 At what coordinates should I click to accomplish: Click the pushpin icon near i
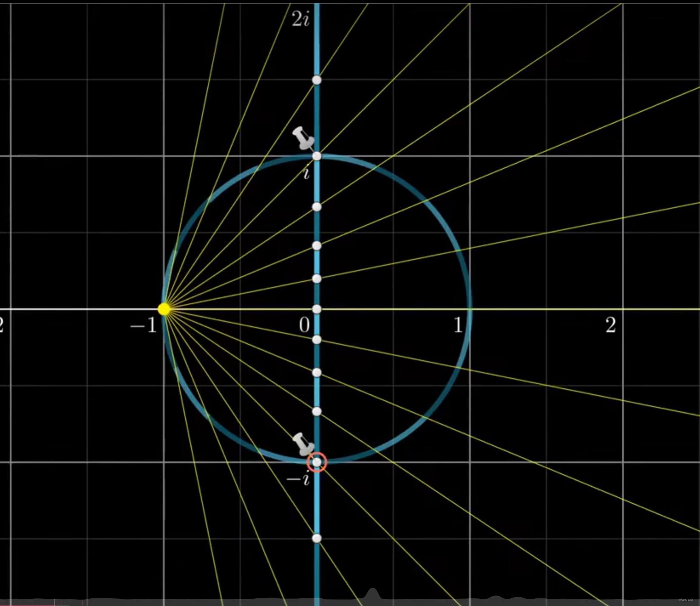[303, 138]
